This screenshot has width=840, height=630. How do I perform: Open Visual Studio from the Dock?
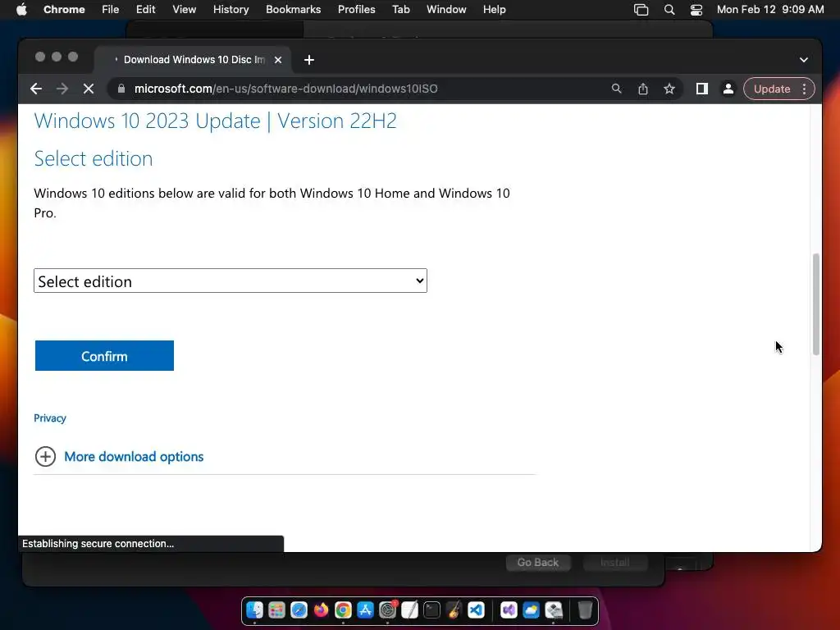tap(509, 610)
